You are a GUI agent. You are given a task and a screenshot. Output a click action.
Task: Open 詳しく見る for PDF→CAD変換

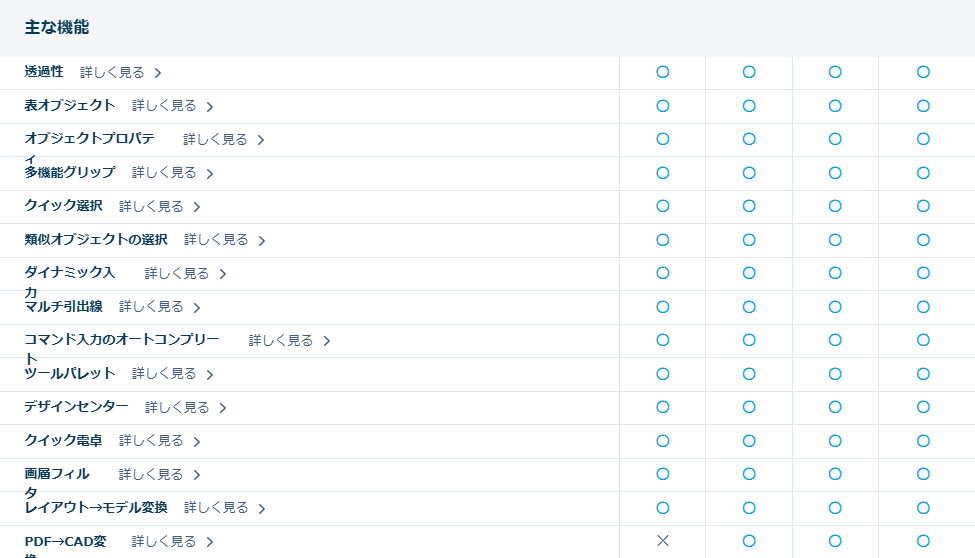pyautogui.click(x=164, y=542)
